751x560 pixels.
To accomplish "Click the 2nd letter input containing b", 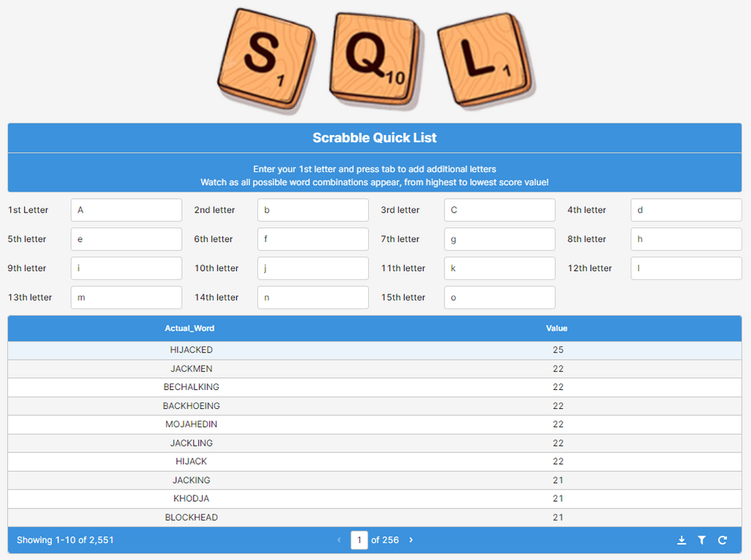I will click(312, 210).
